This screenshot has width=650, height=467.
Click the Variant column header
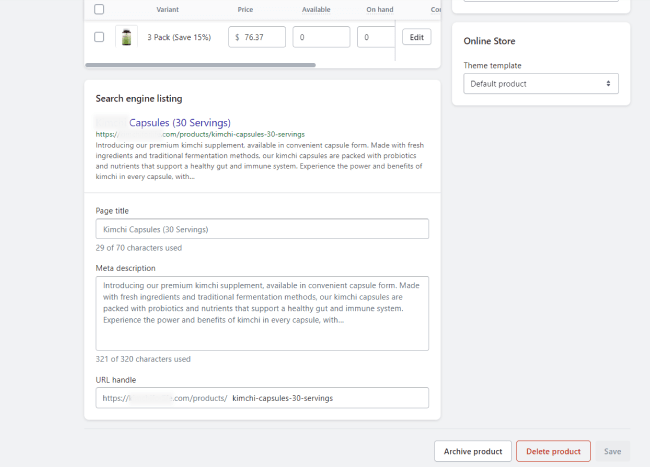point(168,10)
